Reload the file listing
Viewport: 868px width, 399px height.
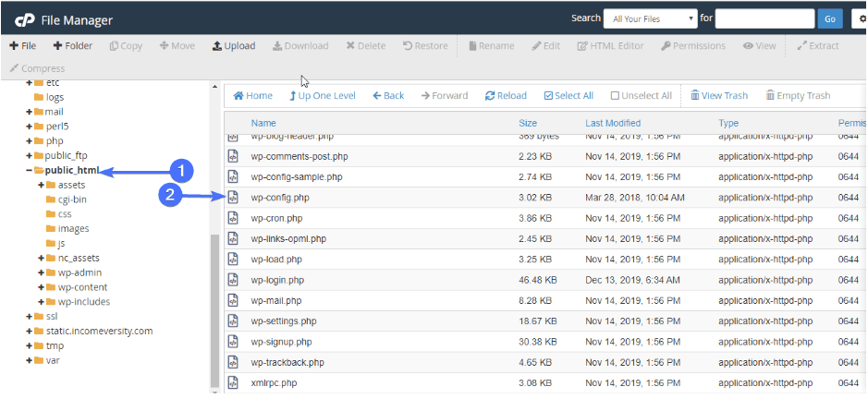pyautogui.click(x=506, y=96)
